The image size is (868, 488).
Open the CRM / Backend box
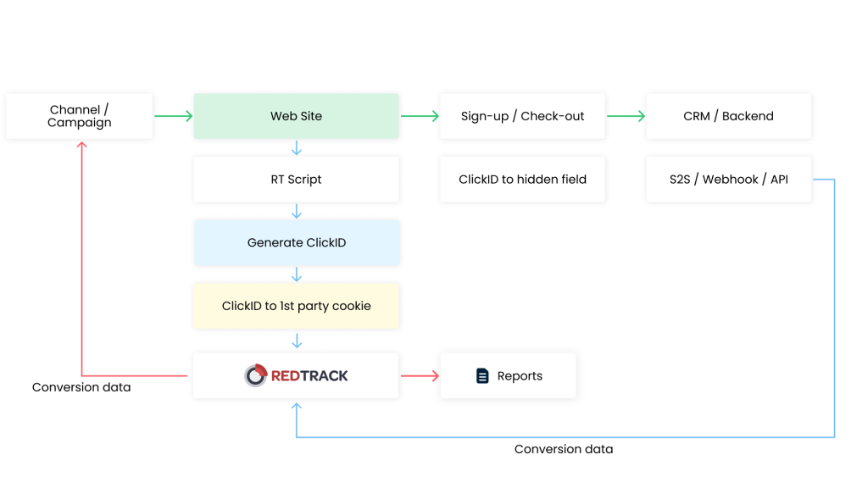pos(728,116)
